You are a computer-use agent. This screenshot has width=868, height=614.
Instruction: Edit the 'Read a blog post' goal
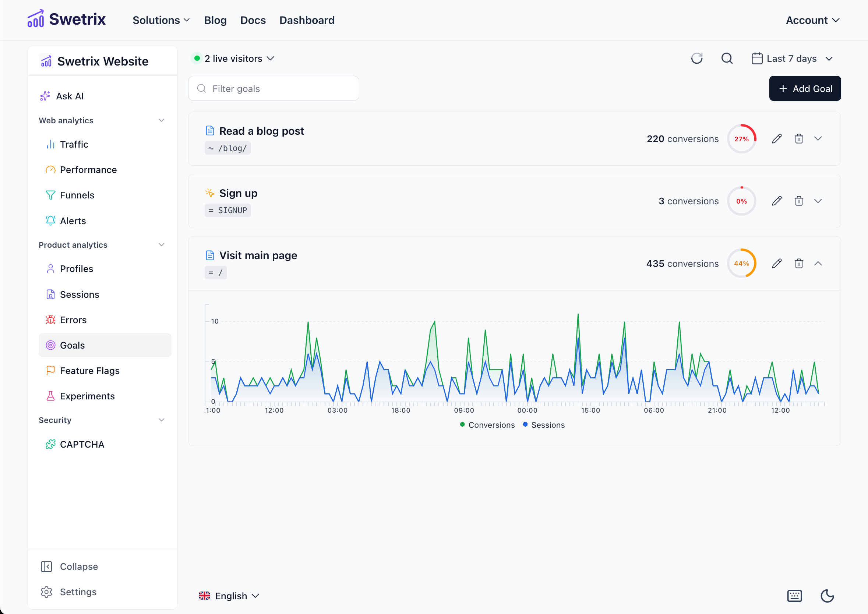pyautogui.click(x=776, y=139)
